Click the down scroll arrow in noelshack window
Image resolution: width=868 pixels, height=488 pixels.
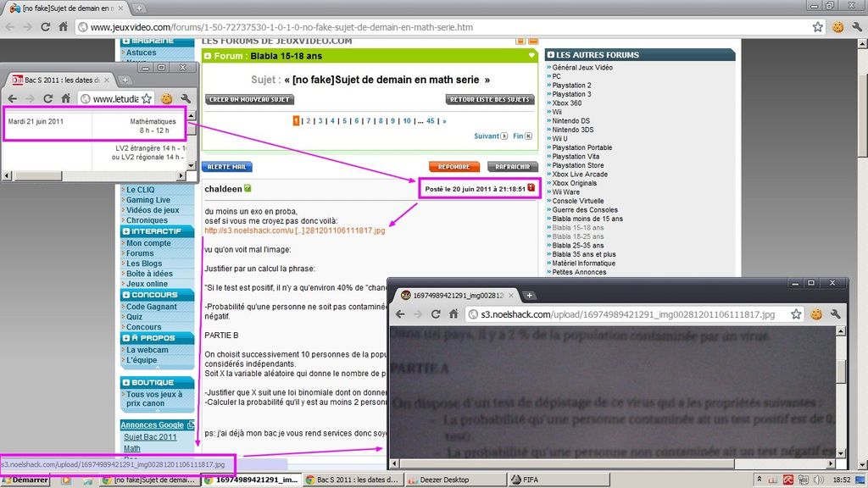tap(840, 453)
